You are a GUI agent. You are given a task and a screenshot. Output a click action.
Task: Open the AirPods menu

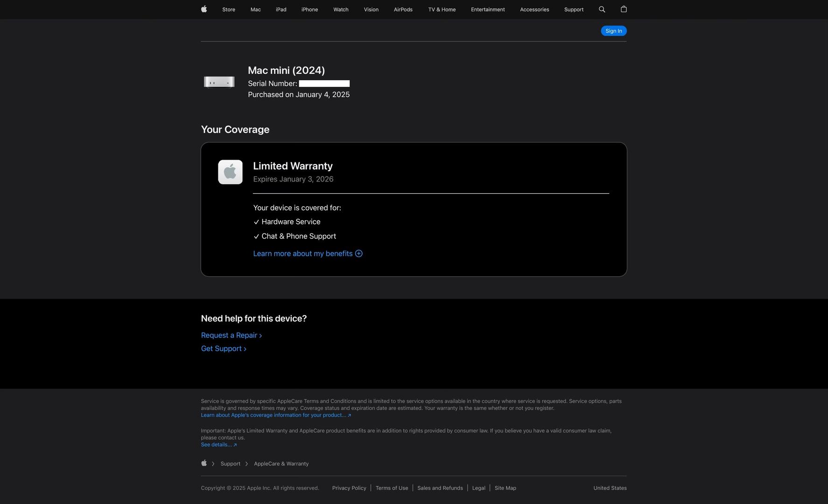point(403,9)
